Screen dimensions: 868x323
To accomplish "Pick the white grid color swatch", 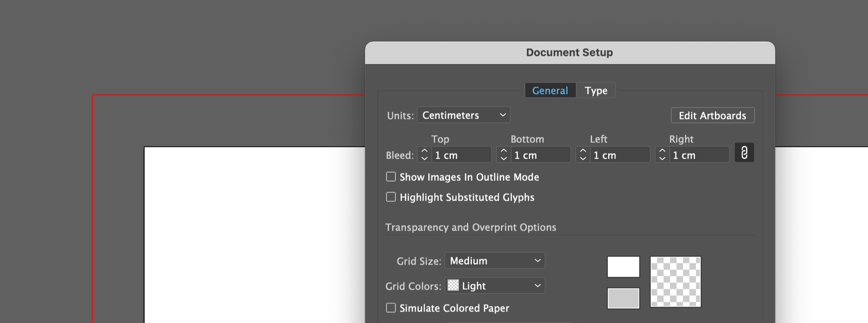I will [623, 267].
